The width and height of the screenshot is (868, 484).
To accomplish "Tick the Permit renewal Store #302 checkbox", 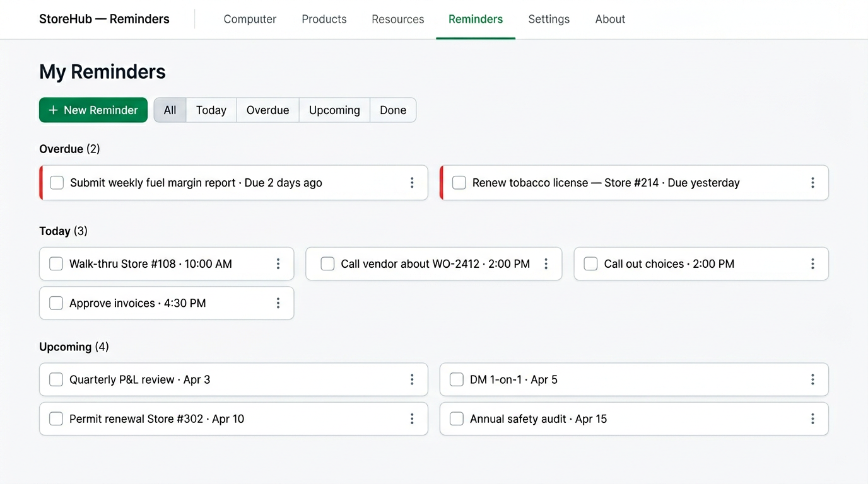I will pos(56,418).
